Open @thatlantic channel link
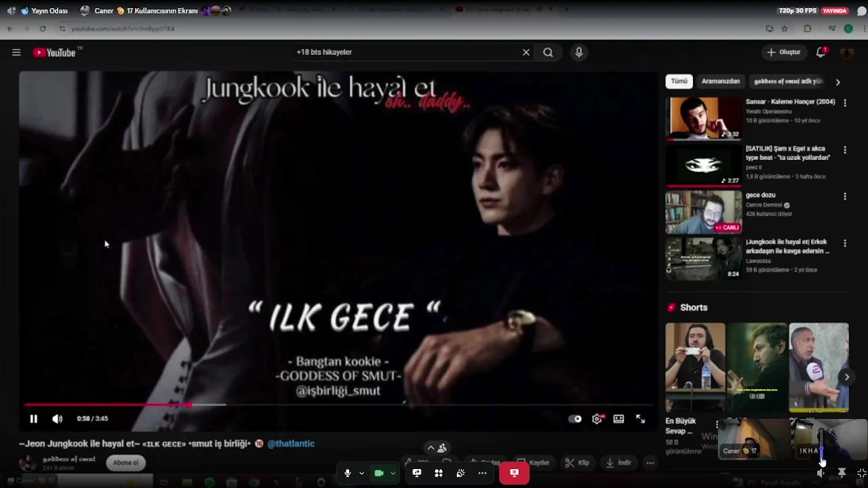The height and width of the screenshot is (488, 868). pyautogui.click(x=291, y=443)
